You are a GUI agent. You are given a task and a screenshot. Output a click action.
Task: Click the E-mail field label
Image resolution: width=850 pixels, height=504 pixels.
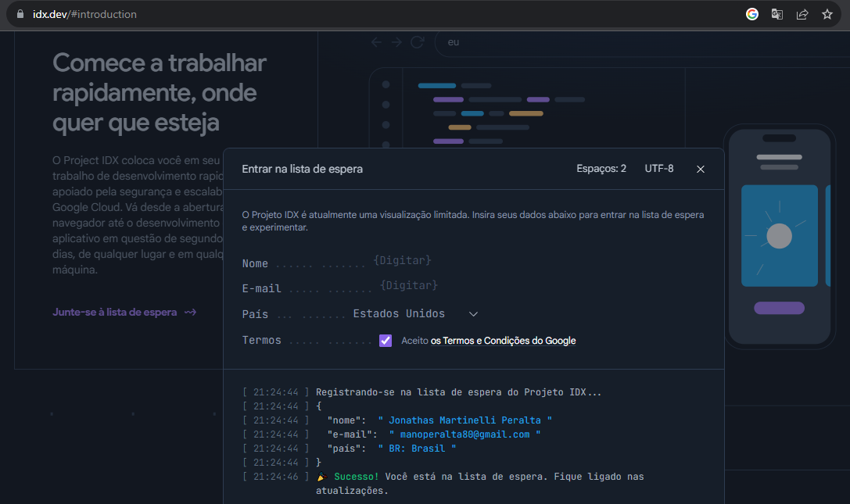pos(262,288)
